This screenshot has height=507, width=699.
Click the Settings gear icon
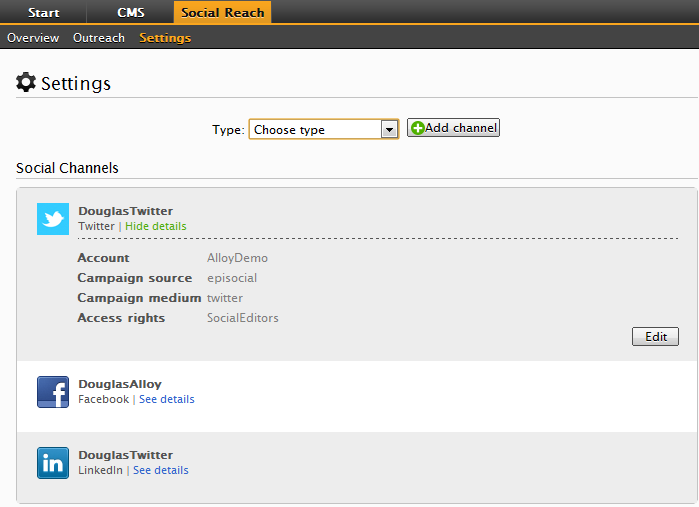[x=26, y=82]
